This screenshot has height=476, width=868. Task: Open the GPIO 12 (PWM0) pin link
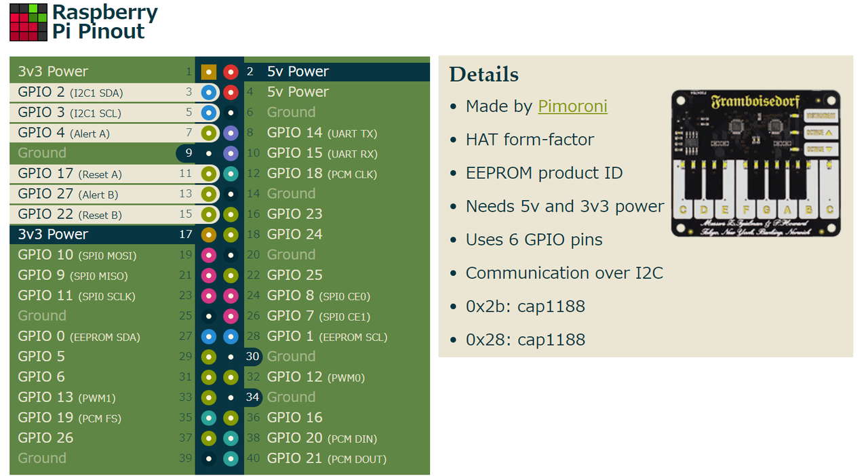point(316,377)
